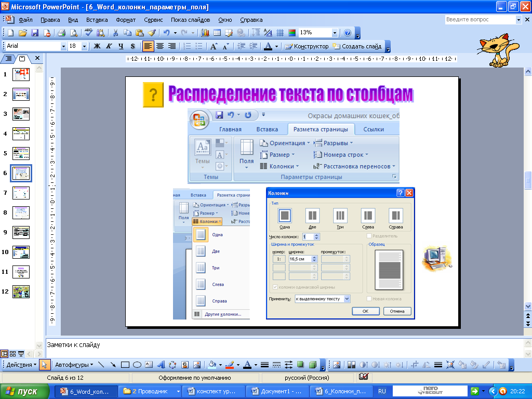The image size is (532, 399).
Task: Click the Insert Table toolbar icon
Action: point(217,33)
